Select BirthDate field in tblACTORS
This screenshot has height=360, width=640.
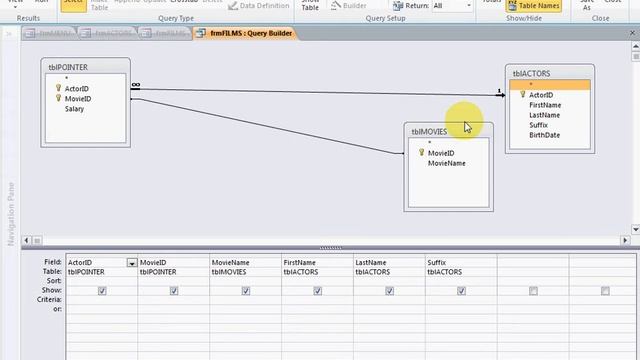pyautogui.click(x=544, y=135)
